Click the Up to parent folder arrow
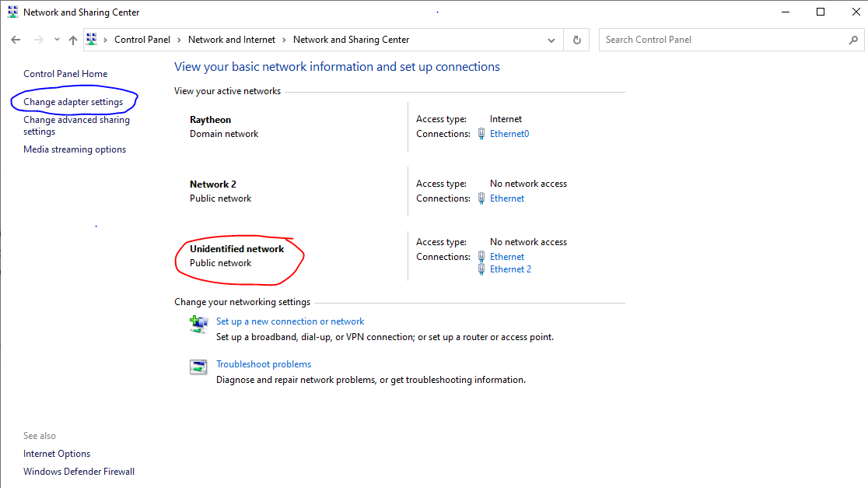This screenshot has width=868, height=488. point(73,40)
